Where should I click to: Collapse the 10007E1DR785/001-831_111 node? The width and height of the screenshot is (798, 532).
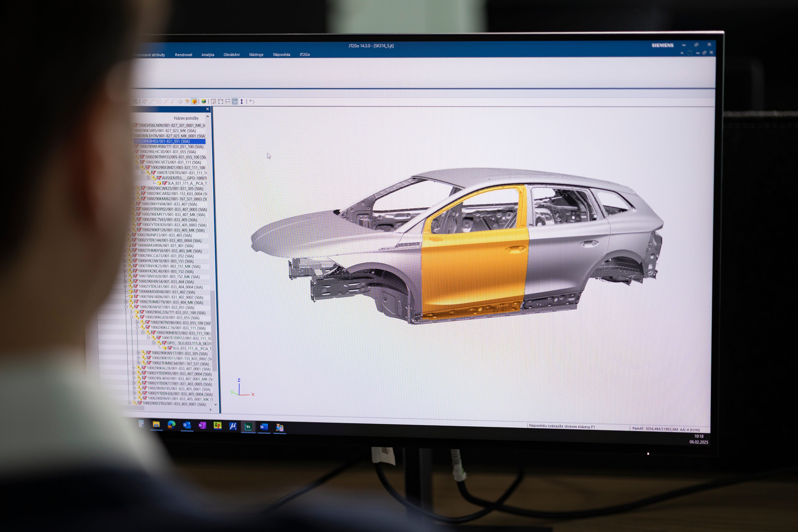point(143,173)
